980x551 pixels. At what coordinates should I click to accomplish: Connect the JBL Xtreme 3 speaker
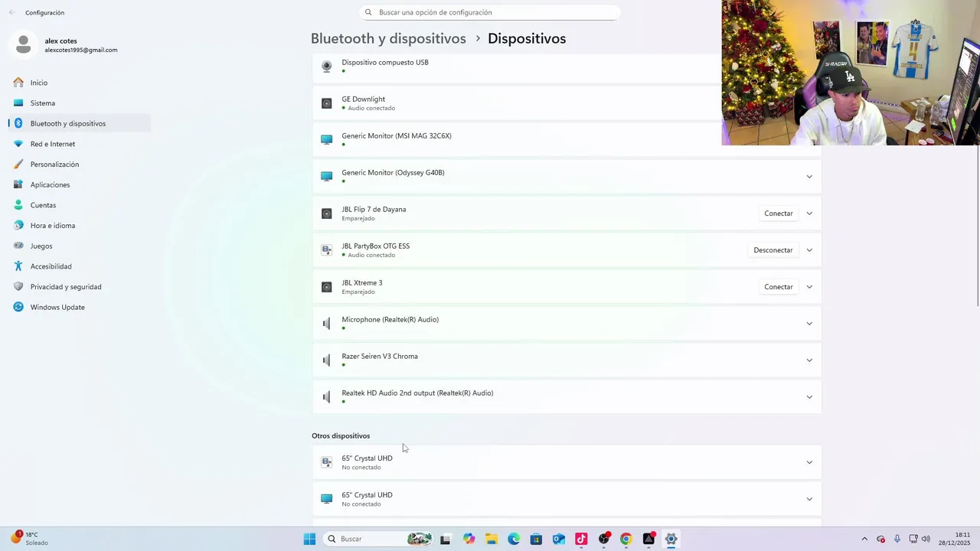[x=778, y=287]
